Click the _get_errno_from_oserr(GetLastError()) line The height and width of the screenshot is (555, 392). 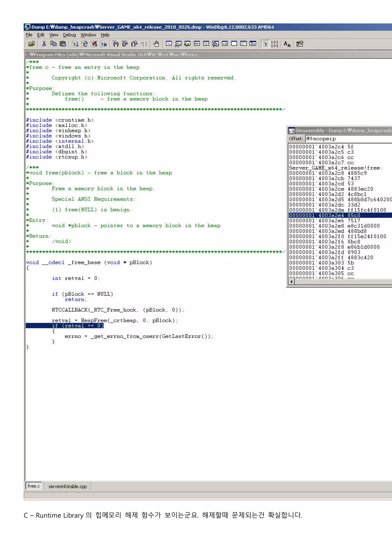pyautogui.click(x=139, y=336)
